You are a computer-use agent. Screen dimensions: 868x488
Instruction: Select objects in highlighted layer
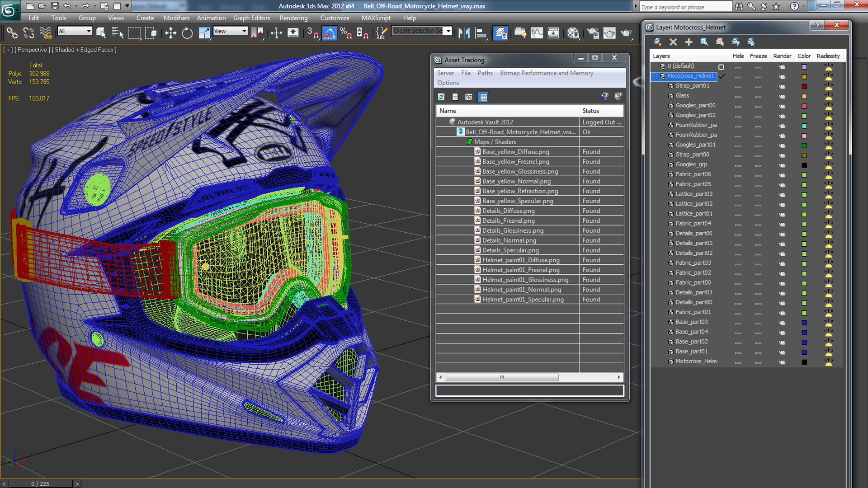(x=704, y=42)
